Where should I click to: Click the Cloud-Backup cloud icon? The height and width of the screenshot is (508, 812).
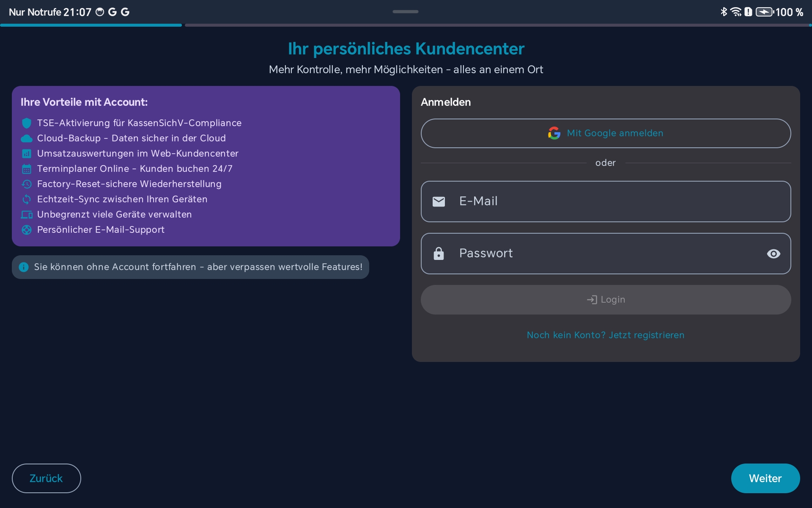coord(26,138)
